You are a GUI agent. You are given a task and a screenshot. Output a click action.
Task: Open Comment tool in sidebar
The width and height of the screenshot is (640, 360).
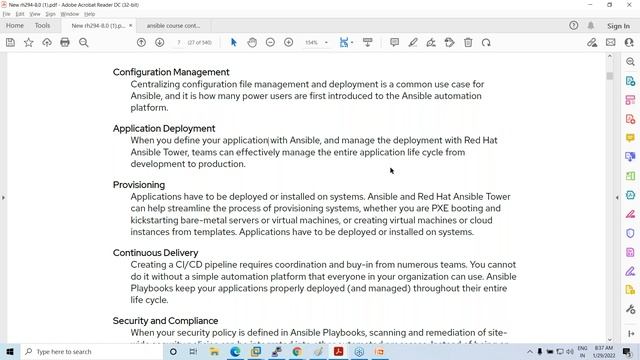[630, 138]
